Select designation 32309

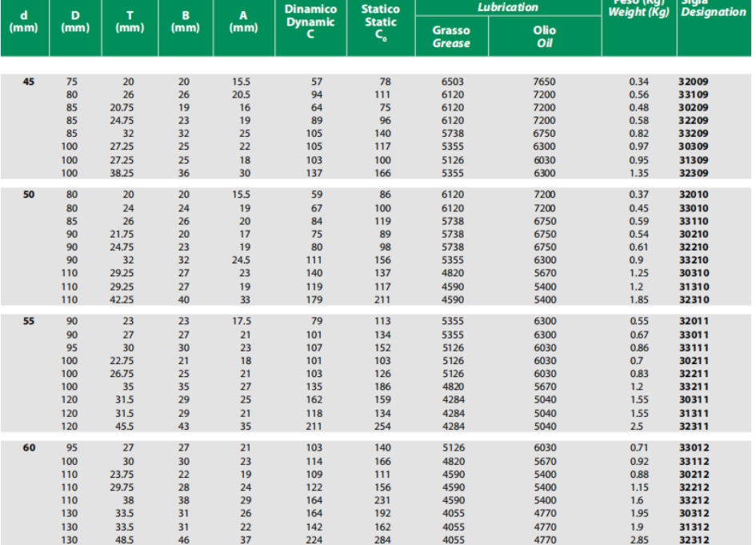point(694,173)
